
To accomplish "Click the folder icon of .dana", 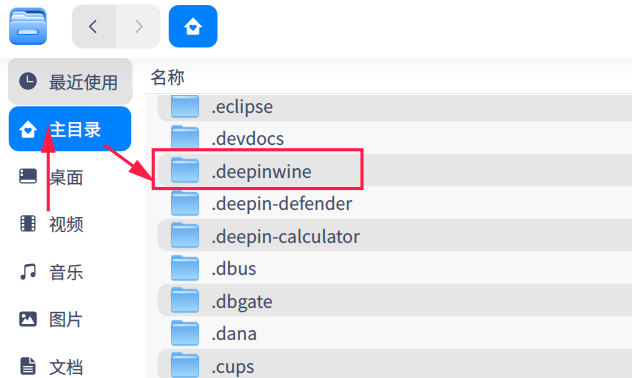I will point(185,333).
